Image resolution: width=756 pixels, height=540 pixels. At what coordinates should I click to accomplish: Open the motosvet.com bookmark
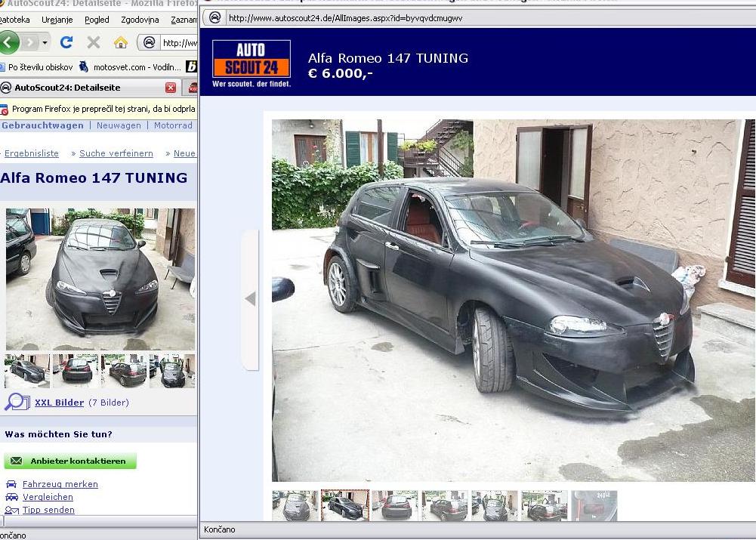click(x=130, y=67)
